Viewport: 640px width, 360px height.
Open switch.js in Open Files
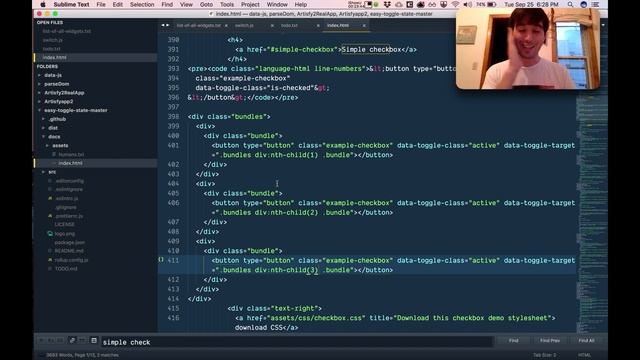tap(53, 40)
